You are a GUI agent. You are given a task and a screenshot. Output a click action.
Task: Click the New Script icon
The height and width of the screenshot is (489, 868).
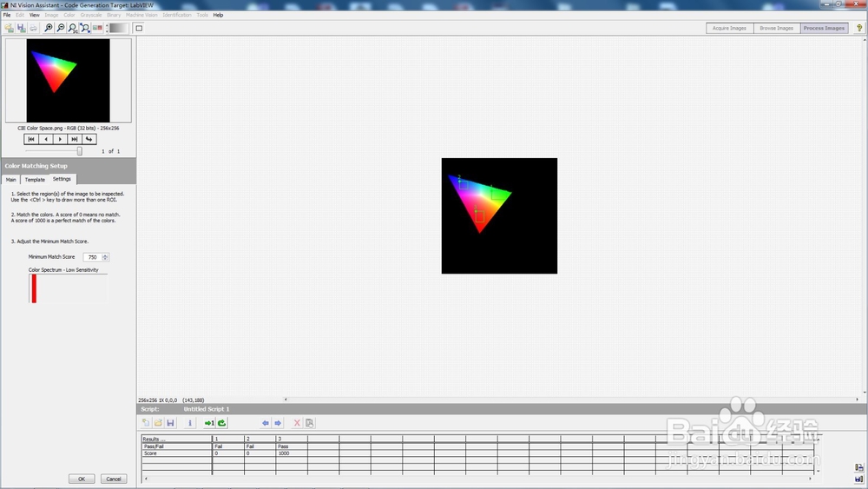coord(146,422)
